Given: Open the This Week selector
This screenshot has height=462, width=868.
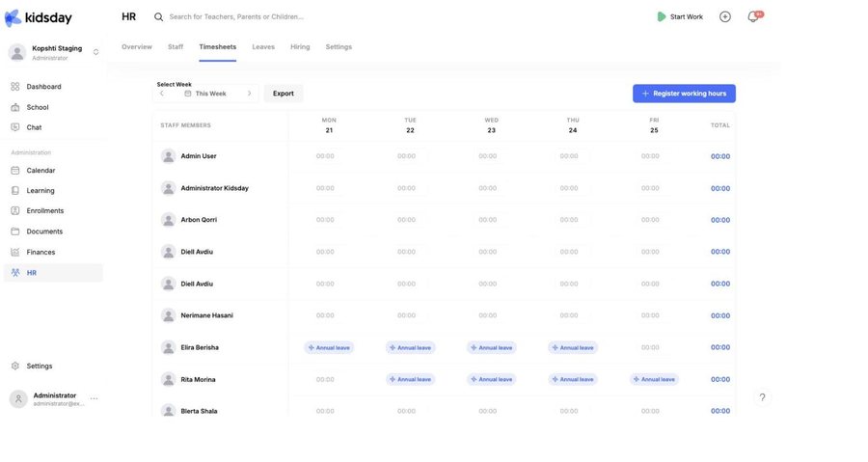Looking at the screenshot, I should (205, 94).
